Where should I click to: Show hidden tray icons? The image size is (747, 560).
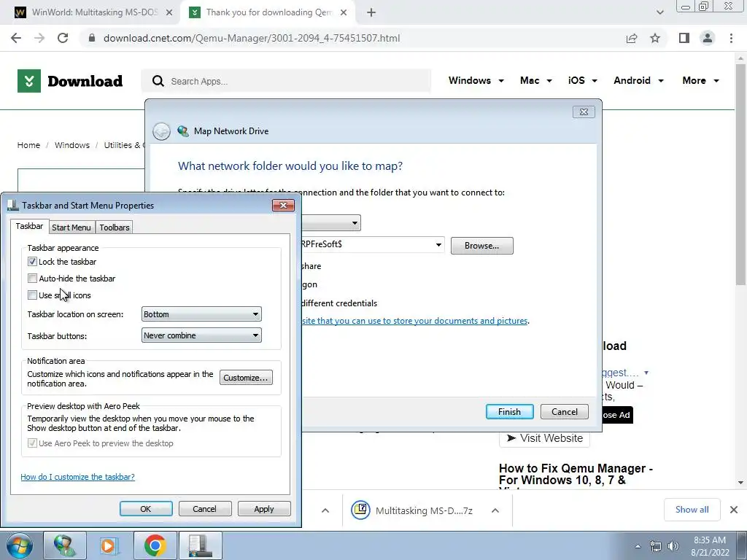point(638,546)
